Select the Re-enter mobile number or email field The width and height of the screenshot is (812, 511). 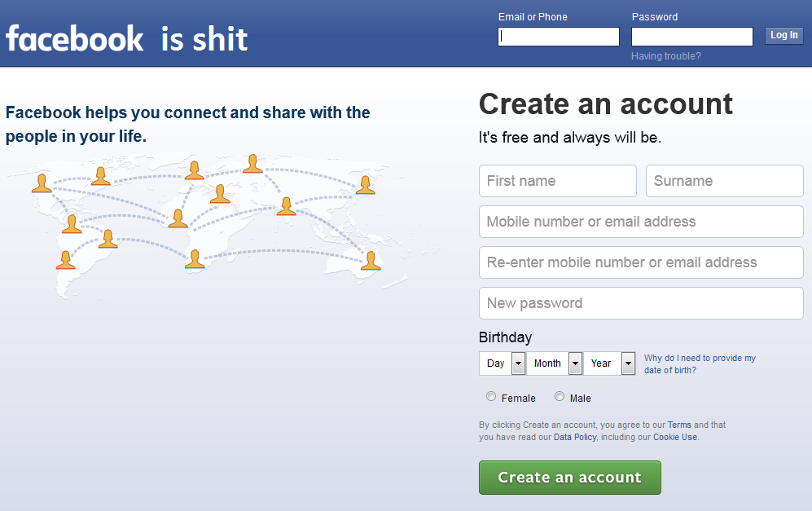click(x=641, y=262)
